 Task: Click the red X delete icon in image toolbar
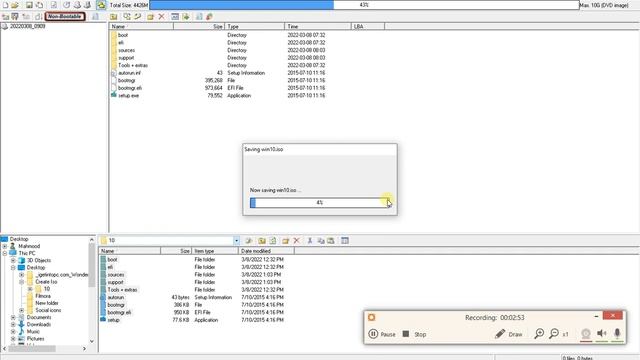coord(161,16)
